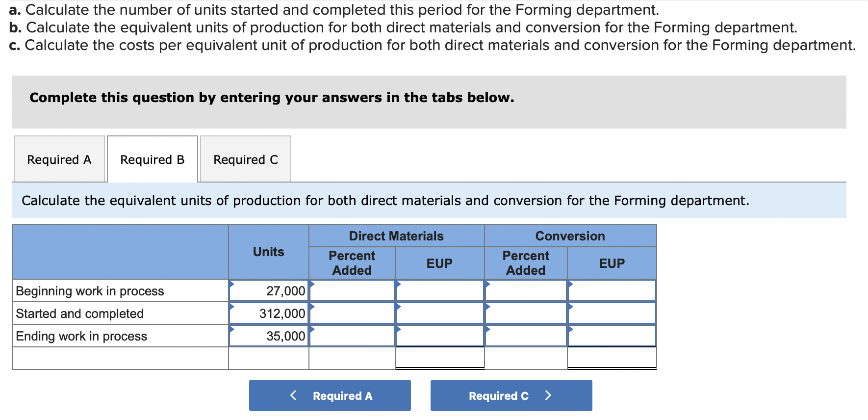Viewport: 868px width, 420px height.
Task: Switch to the Required A tab
Action: 59,159
